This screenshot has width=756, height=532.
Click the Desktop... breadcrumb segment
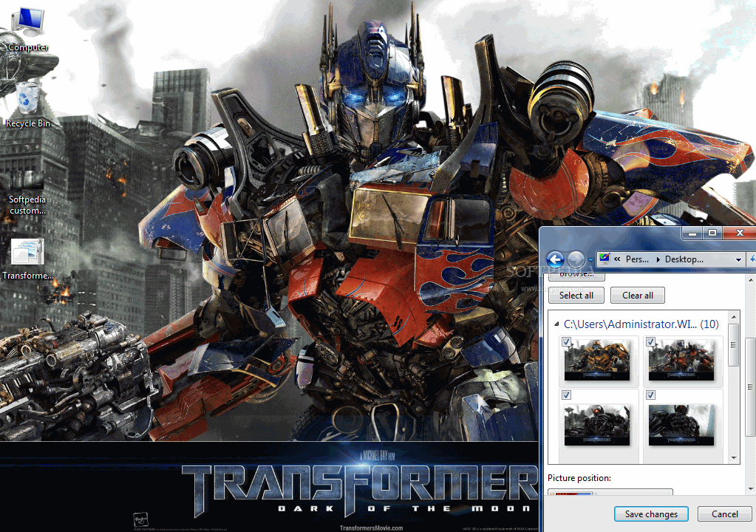[684, 259]
